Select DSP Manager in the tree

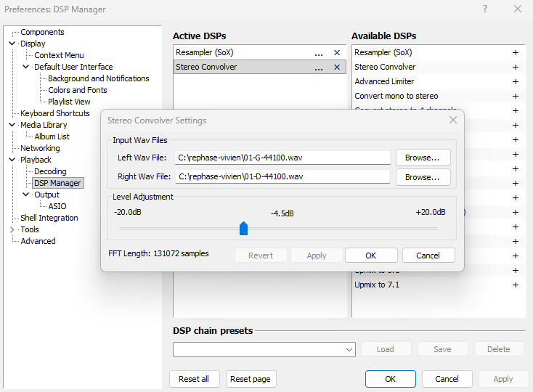57,183
